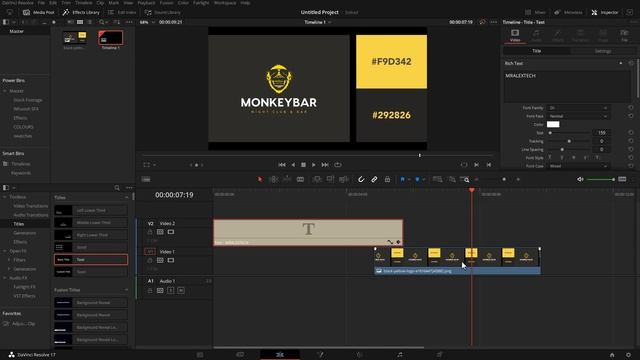Add a blue marker to timeline
Viewport: 640px width, 360px height.
417,179
